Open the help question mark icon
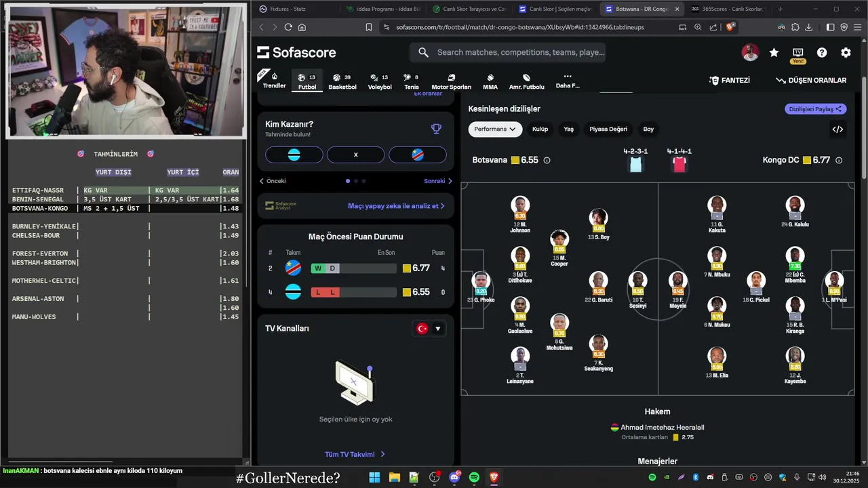The height and width of the screenshot is (488, 868). tap(822, 52)
